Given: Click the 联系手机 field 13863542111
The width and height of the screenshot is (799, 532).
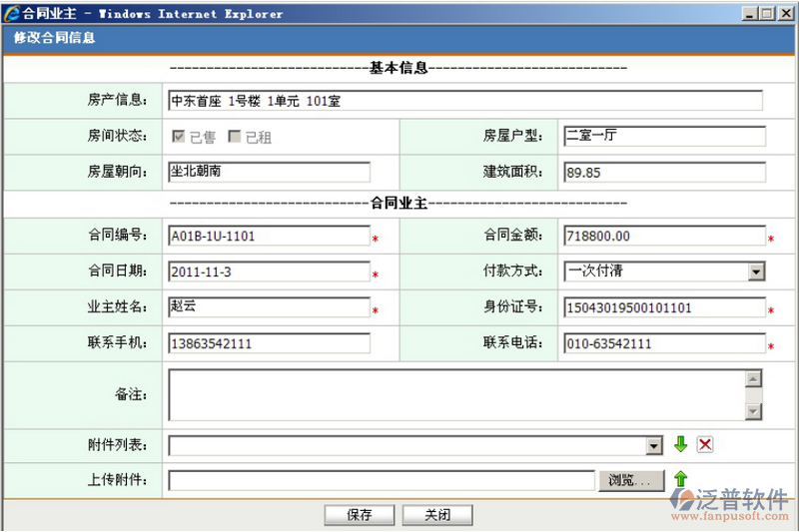Looking at the screenshot, I should pyautogui.click(x=269, y=343).
